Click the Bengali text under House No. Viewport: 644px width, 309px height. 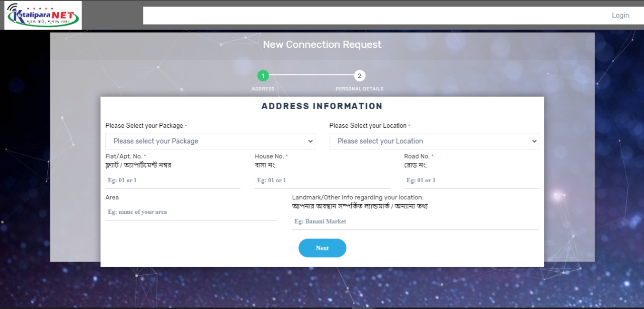(266, 165)
